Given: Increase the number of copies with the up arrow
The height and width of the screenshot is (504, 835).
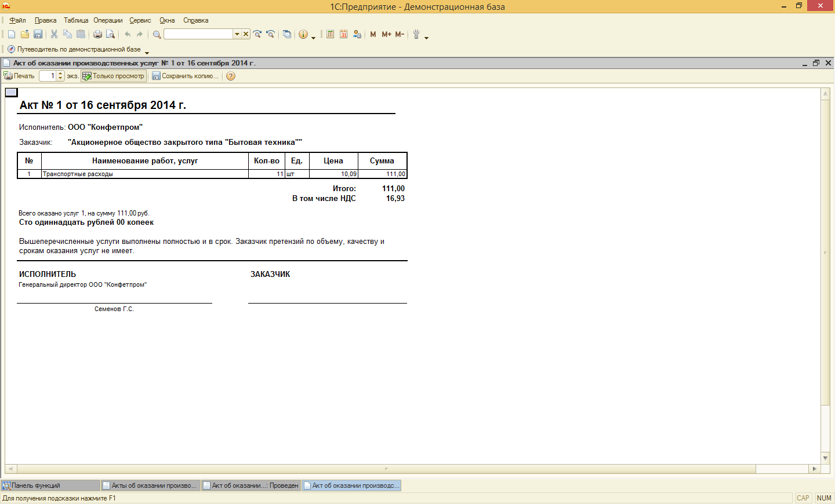Looking at the screenshot, I should coord(60,74).
